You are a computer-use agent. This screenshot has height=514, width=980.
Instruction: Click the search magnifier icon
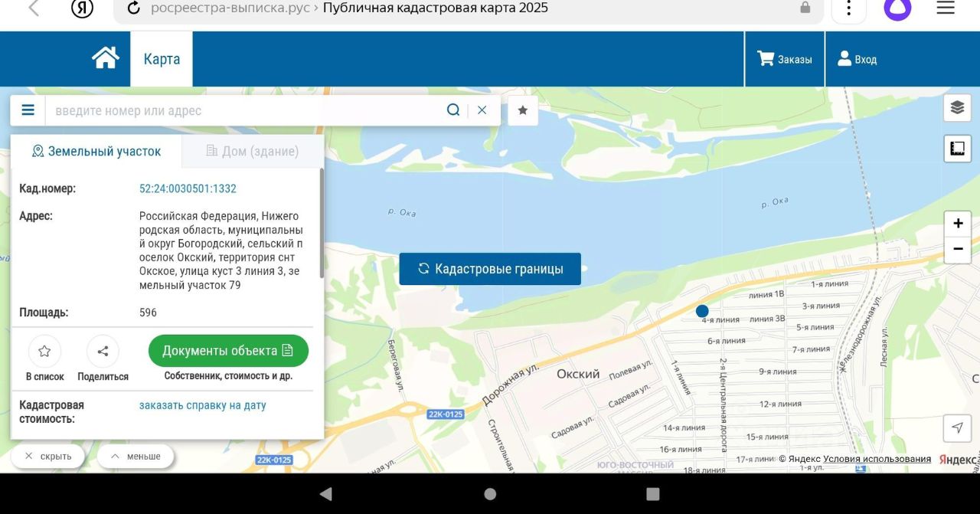453,110
